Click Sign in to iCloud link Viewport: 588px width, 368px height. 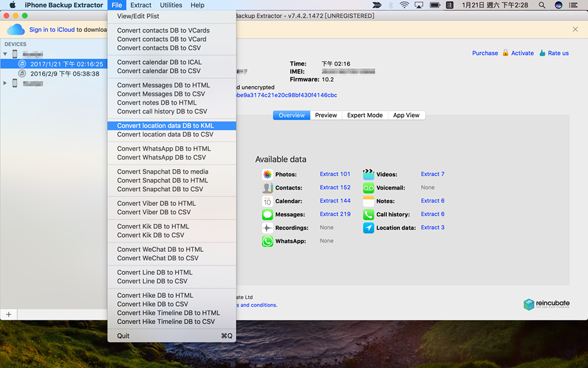click(52, 29)
